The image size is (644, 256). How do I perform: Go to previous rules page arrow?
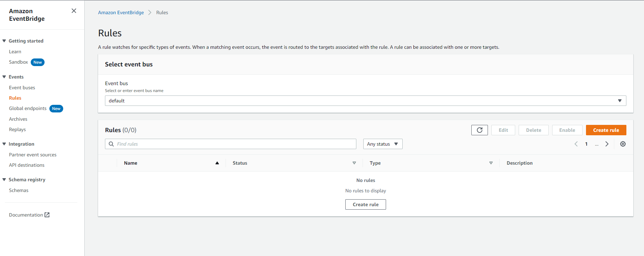click(576, 144)
